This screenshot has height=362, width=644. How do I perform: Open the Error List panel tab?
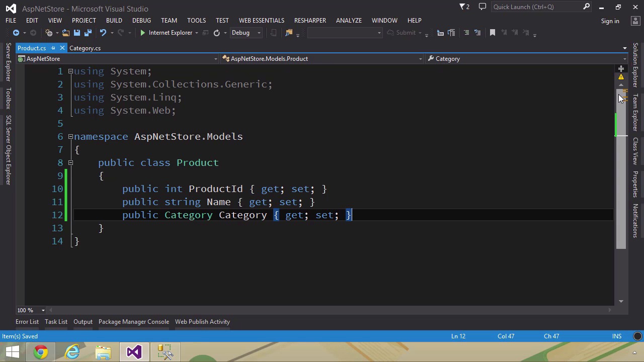[27, 322]
